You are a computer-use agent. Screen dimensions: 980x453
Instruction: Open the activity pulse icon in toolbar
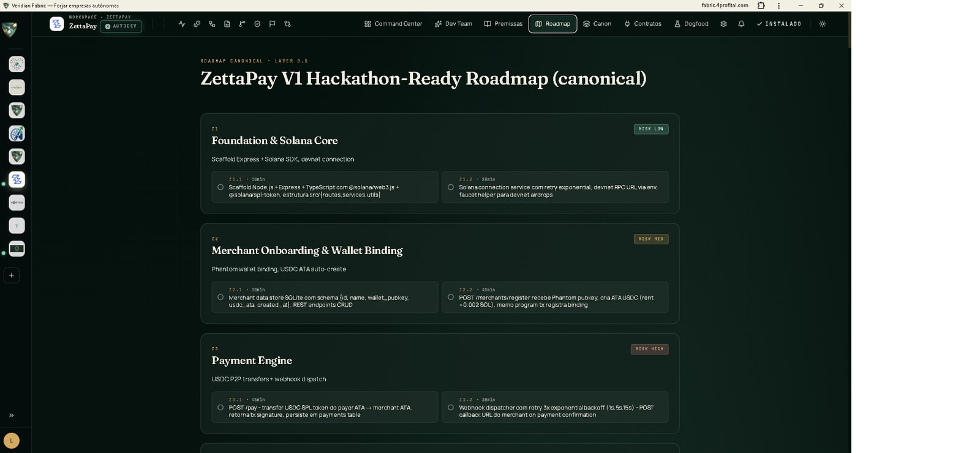point(182,24)
